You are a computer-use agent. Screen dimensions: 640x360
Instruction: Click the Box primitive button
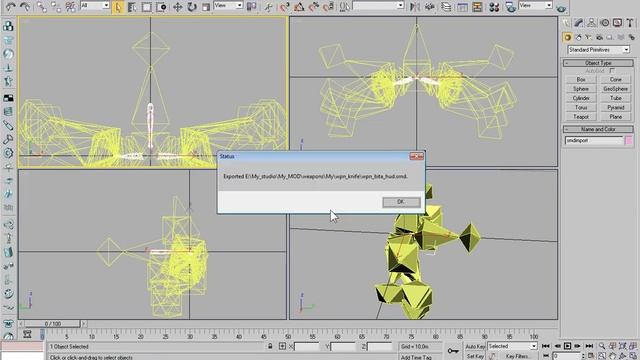point(581,80)
